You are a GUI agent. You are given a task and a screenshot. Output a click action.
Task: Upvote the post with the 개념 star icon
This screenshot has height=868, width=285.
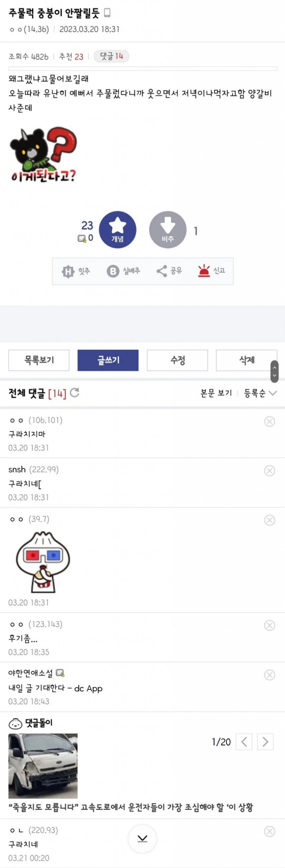117,230
